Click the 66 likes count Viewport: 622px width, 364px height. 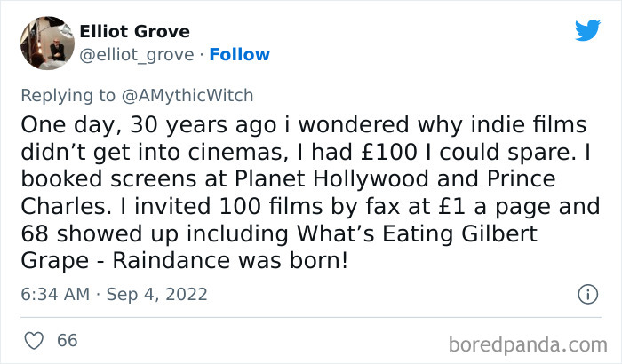pyautogui.click(x=66, y=340)
